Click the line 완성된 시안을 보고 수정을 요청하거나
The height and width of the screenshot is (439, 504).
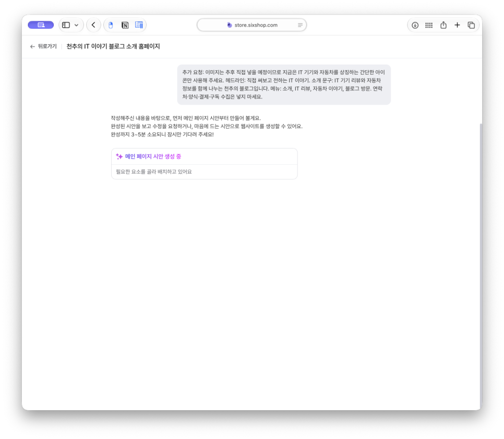[207, 126]
